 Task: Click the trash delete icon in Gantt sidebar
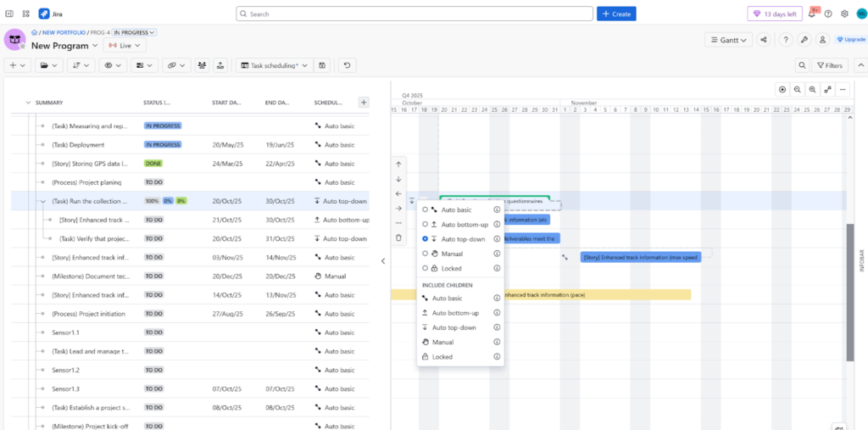(398, 237)
